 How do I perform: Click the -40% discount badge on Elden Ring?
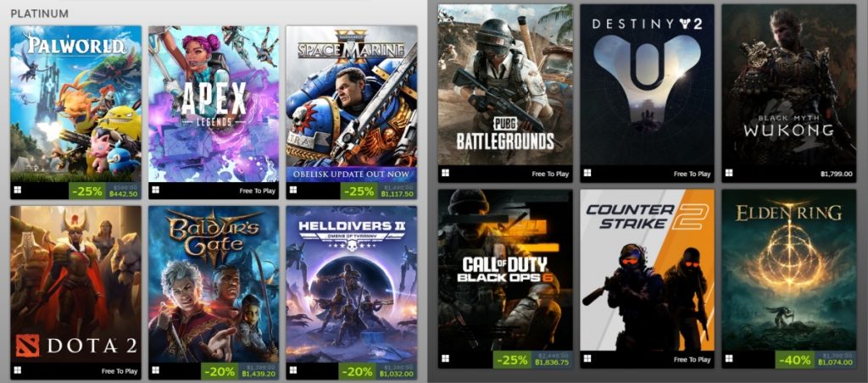[x=795, y=359]
